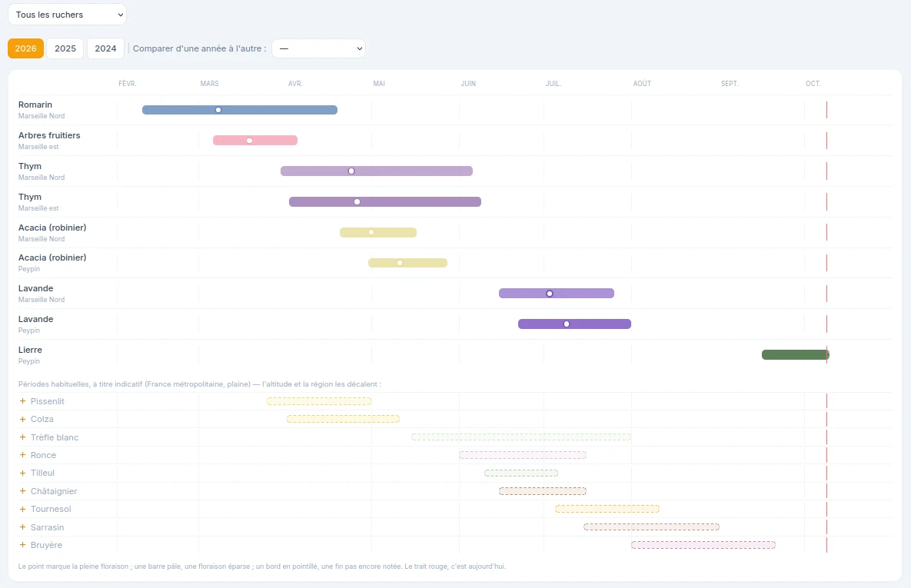Click the dashed Trèfle blanc period bar

521,437
